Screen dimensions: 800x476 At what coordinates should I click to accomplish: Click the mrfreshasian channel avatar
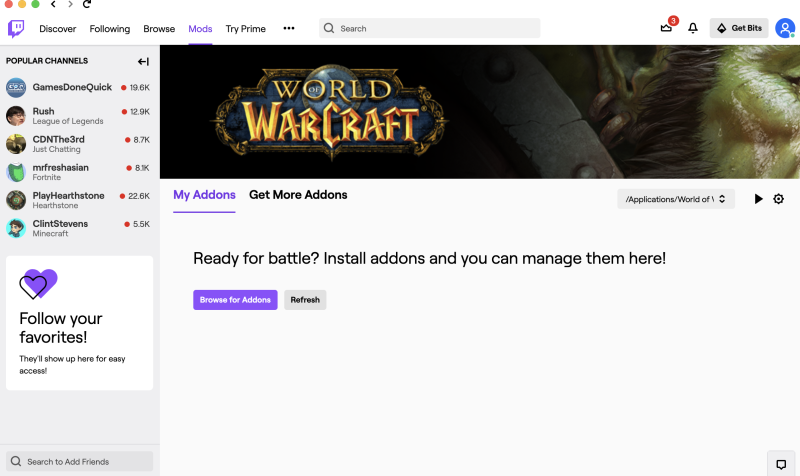[16, 172]
